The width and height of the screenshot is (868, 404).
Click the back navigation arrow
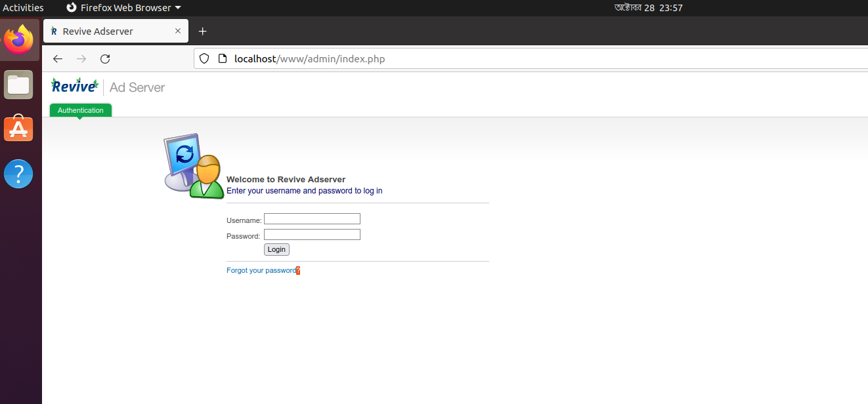click(58, 58)
